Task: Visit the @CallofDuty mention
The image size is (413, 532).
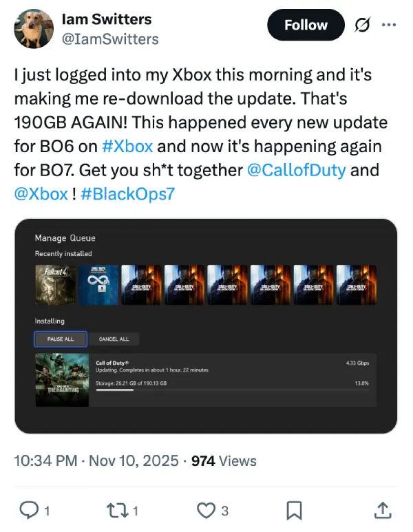Action: pyautogui.click(x=295, y=170)
